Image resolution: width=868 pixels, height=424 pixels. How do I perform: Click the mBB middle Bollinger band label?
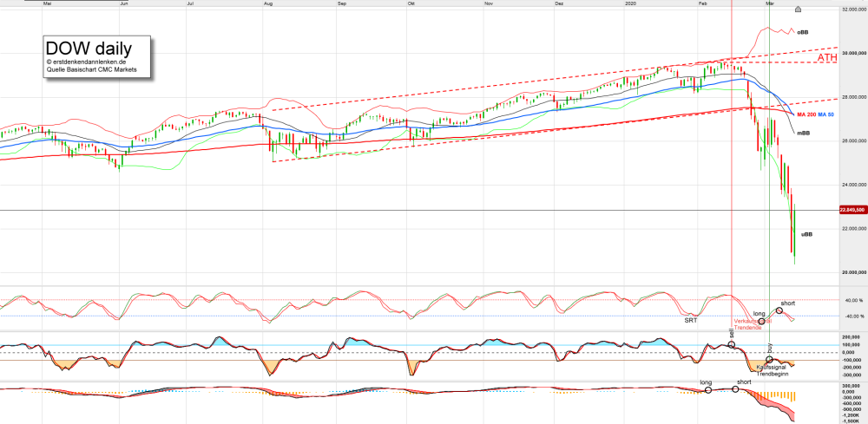point(803,134)
